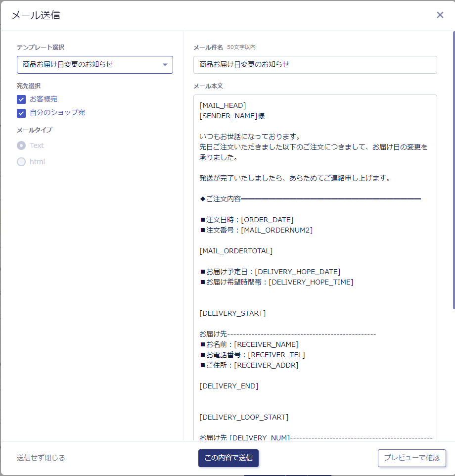
Task: Click 送信せず閉じる to close without sending
Action: point(41,458)
